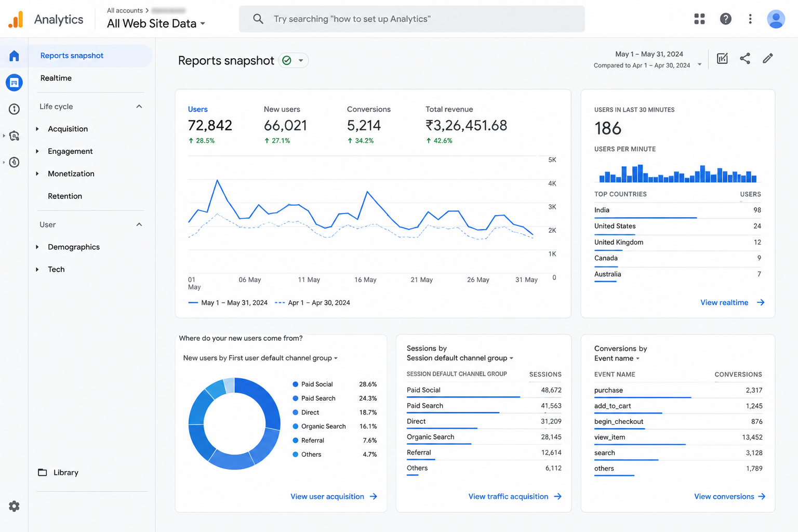Click green check status icon beside title
Screen dimensions: 798x532
(287, 60)
